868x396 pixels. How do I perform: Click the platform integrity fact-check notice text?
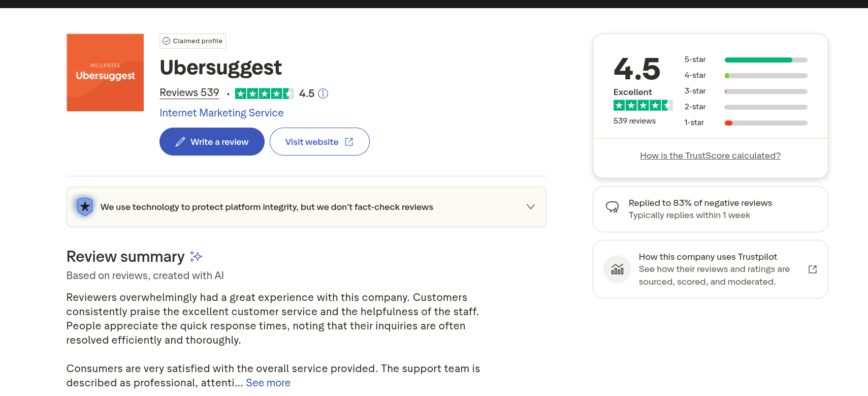267,207
